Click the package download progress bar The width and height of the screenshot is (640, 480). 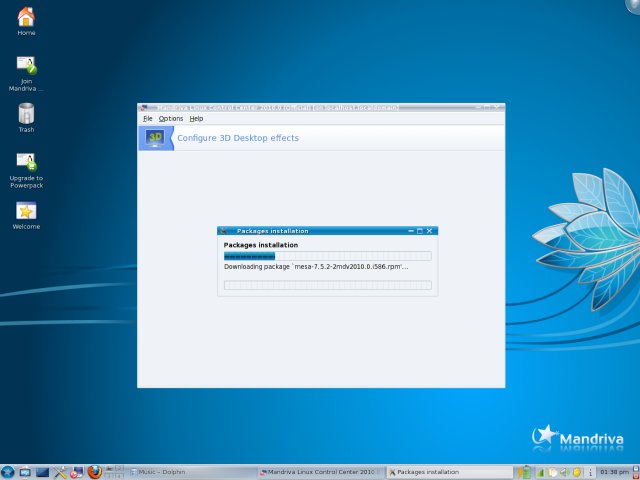tap(327, 256)
